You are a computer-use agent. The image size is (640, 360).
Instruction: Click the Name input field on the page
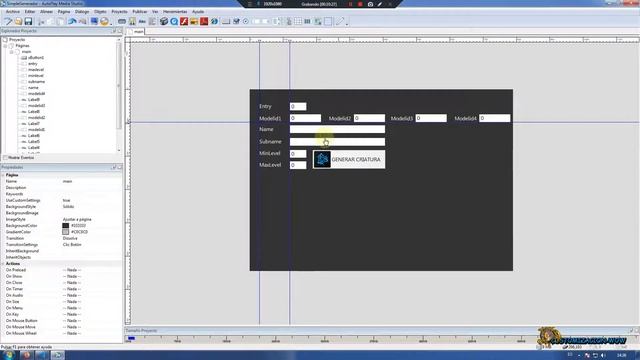click(x=337, y=129)
